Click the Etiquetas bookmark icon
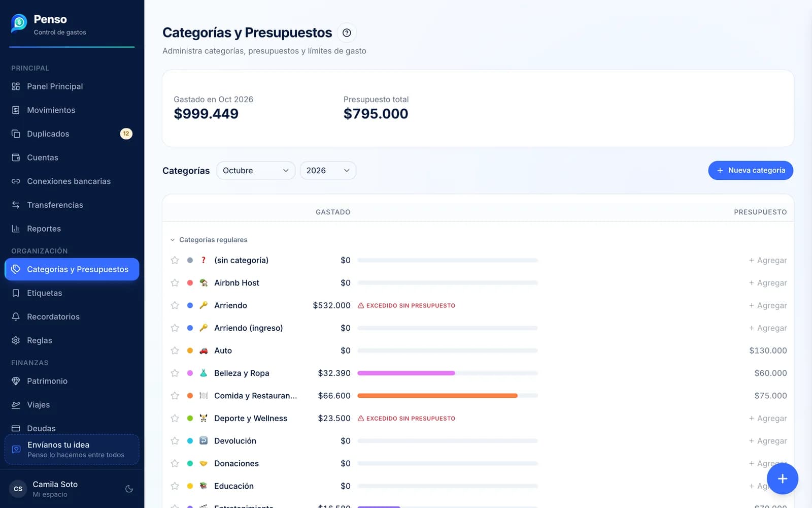812x508 pixels. [x=16, y=293]
